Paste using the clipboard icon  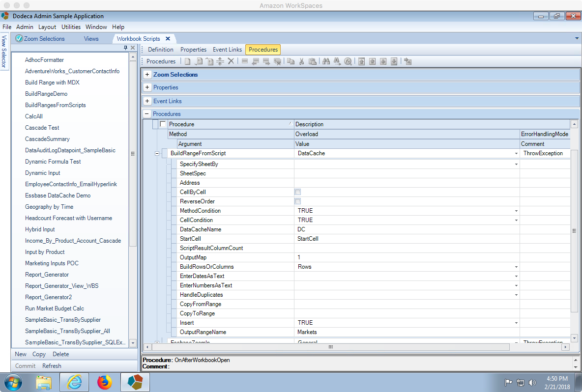313,61
